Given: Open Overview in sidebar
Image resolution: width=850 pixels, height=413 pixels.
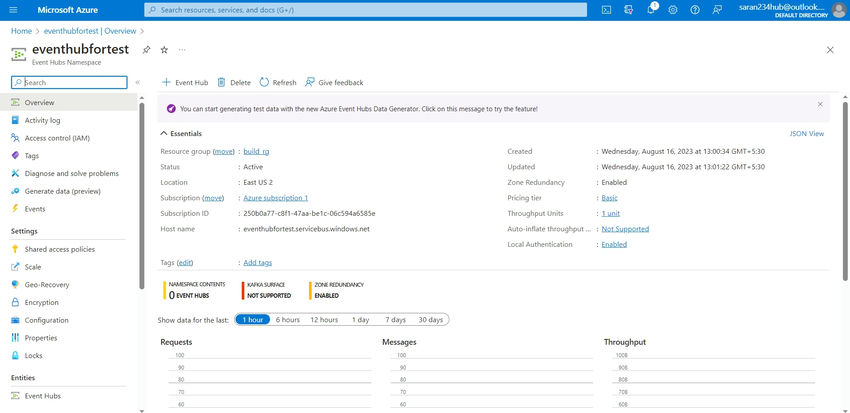Looking at the screenshot, I should [68, 102].
